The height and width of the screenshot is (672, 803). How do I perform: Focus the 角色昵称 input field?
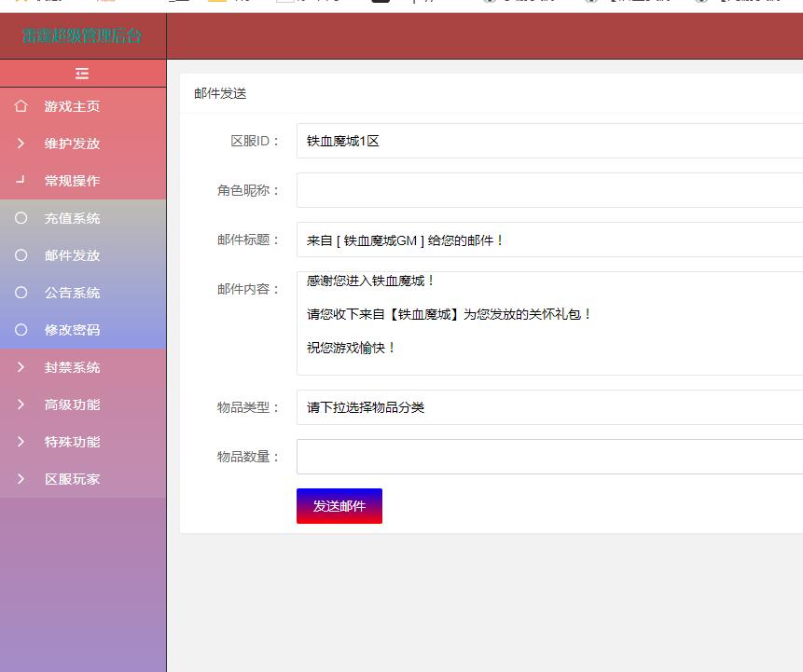click(x=549, y=190)
